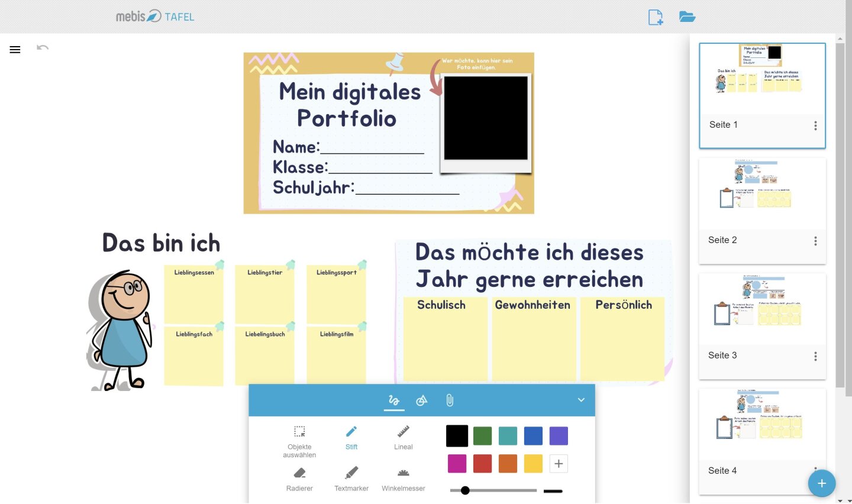Viewport: 852px width, 504px height.
Task: Click the page list scrollbar
Action: (x=840, y=215)
